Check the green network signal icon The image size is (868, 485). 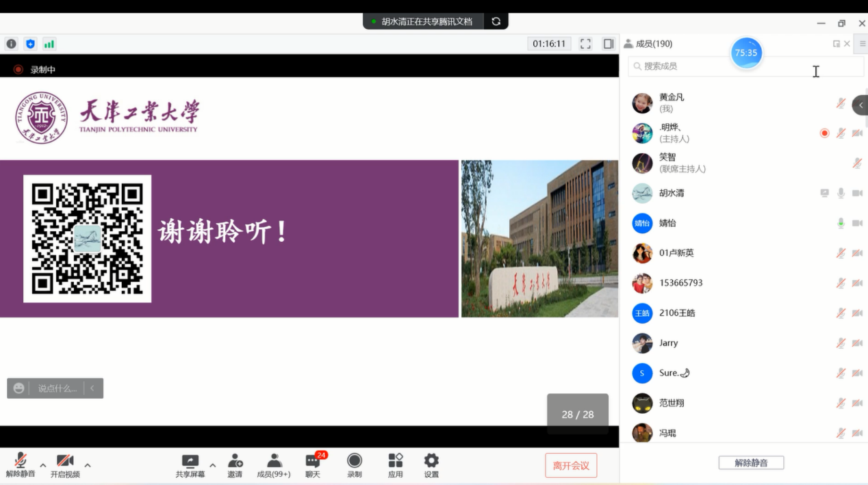(x=49, y=44)
